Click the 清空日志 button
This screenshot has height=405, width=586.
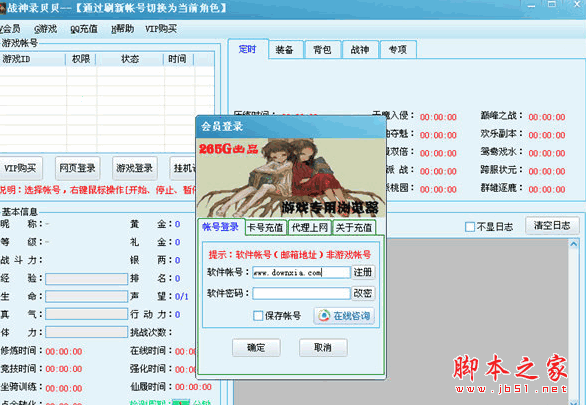tap(552, 225)
